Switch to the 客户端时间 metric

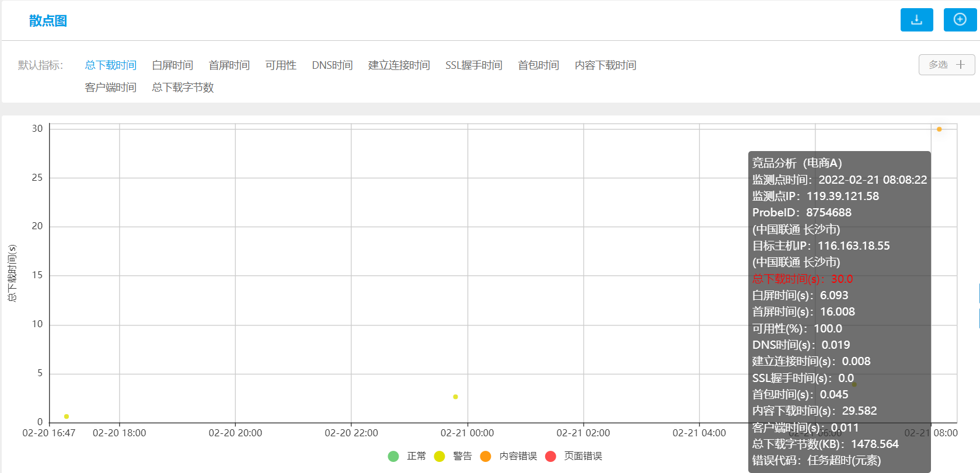pos(110,87)
